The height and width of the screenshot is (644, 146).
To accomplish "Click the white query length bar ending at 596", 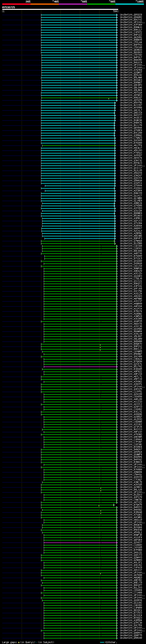I will (x=60, y=9).
